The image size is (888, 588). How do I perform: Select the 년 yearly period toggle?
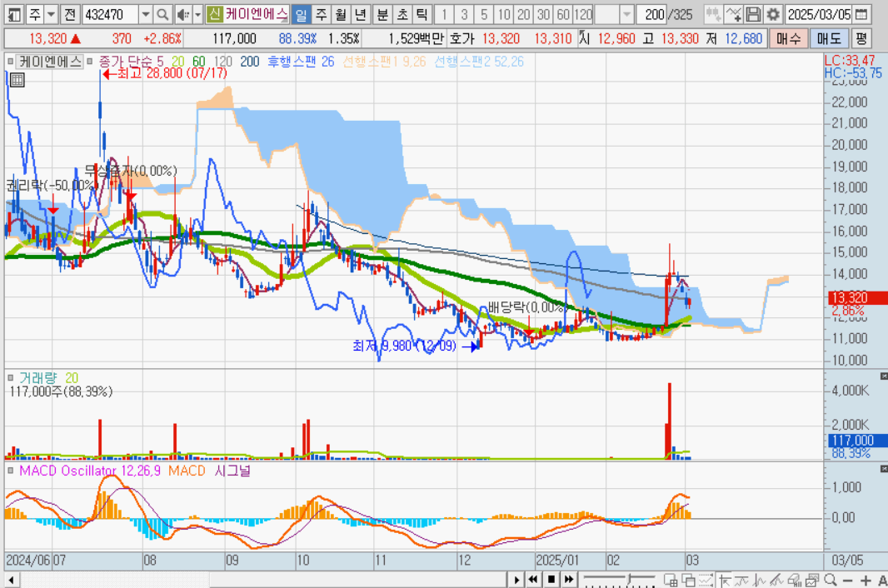click(x=360, y=14)
